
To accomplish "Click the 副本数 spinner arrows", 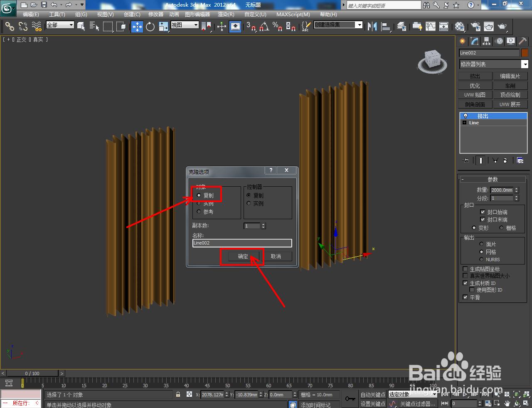I will (x=263, y=226).
